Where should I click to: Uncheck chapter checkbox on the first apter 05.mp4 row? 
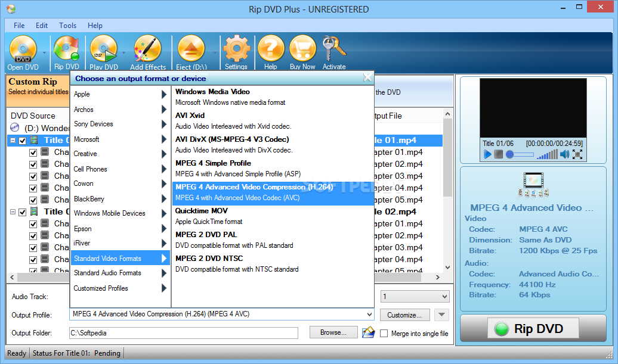pos(33,200)
